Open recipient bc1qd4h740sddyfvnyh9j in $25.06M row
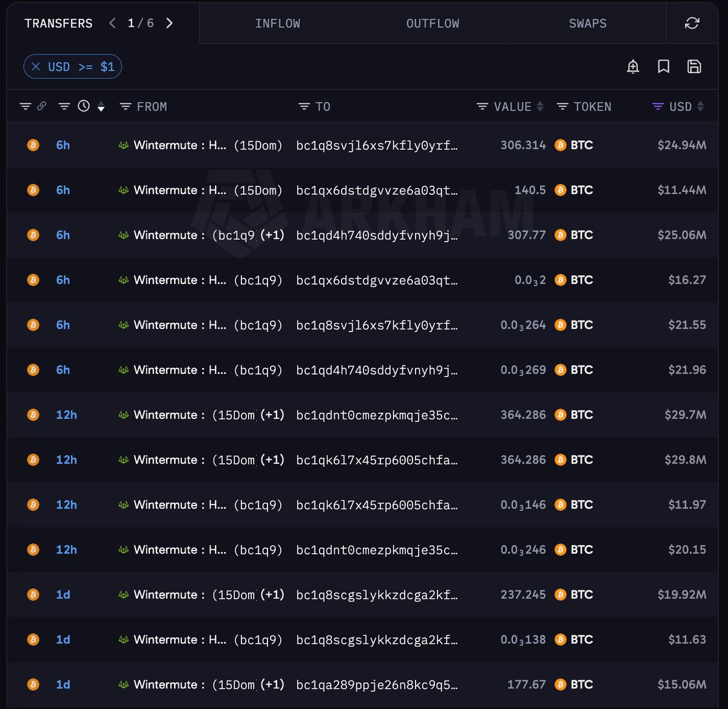The height and width of the screenshot is (709, 728). pos(377,235)
